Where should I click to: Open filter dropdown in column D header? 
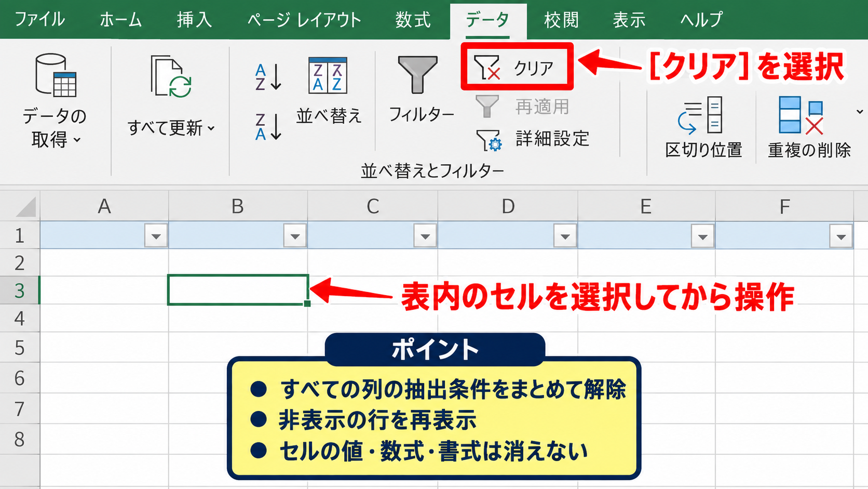(x=565, y=236)
